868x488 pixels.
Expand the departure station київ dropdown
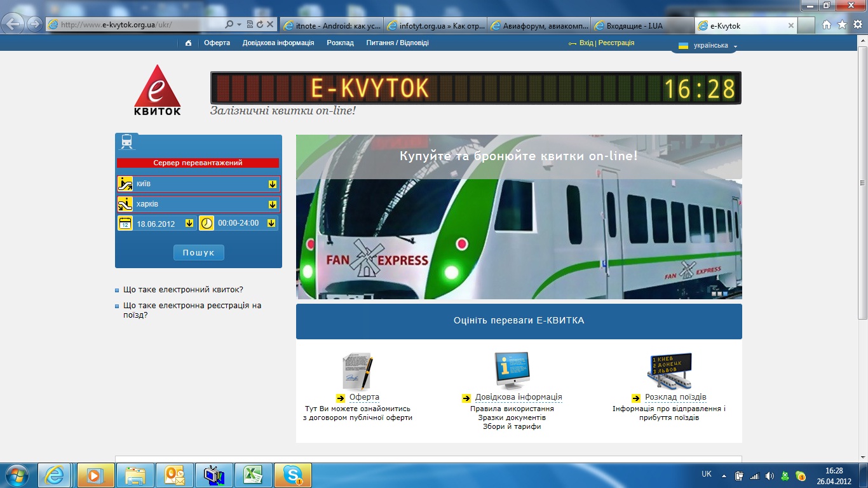click(272, 184)
